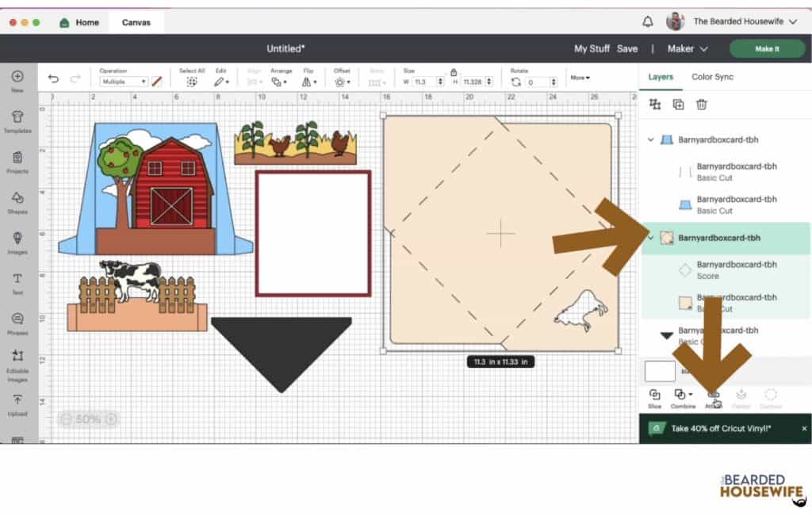Viewport: 812px width, 516px height.
Task: Click the Attach paperclip icon
Action: click(x=713, y=395)
